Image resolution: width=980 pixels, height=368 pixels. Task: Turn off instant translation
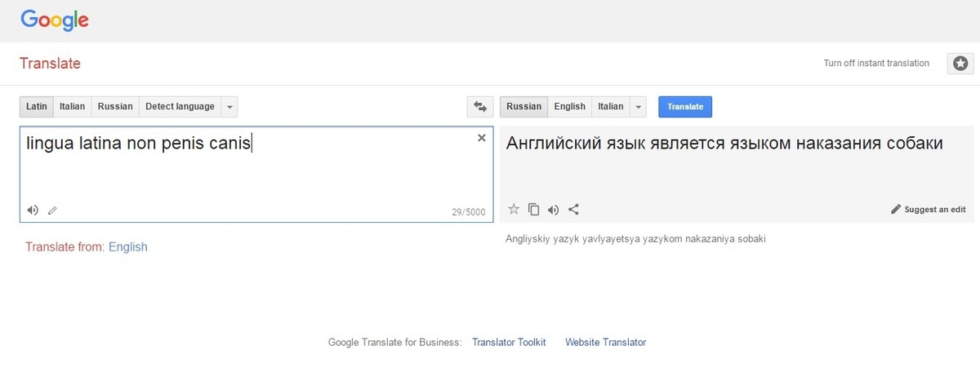tap(876, 64)
